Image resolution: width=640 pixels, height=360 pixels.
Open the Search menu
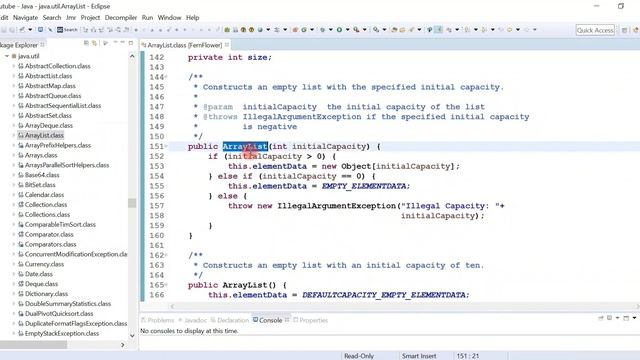(x=52, y=18)
